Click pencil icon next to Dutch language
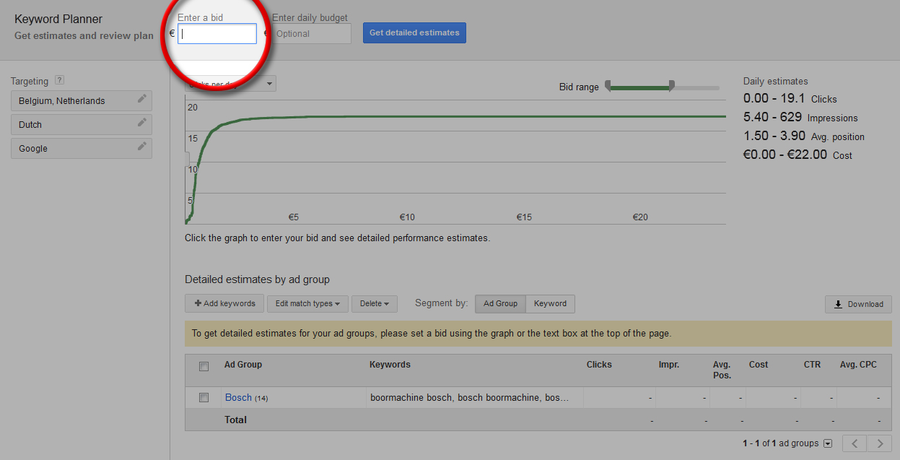Viewport: 900px width, 460px height. (142, 124)
